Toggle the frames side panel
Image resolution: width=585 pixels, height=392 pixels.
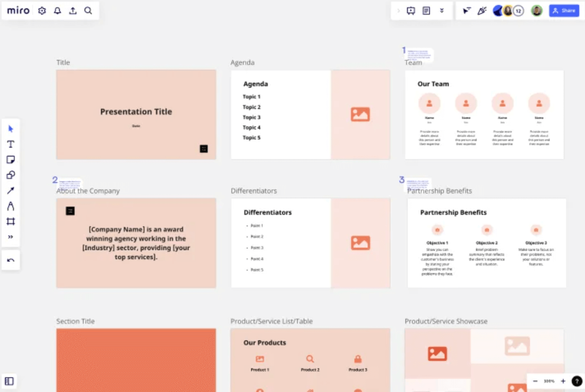click(x=9, y=381)
